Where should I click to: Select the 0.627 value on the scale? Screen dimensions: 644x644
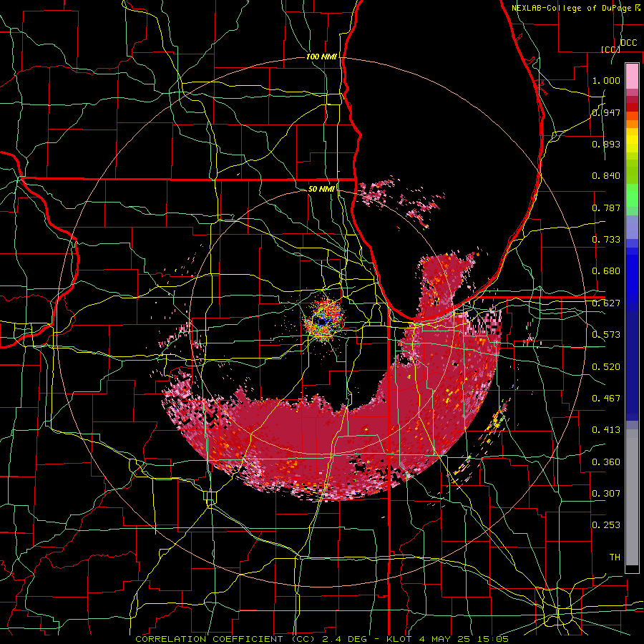pyautogui.click(x=606, y=303)
